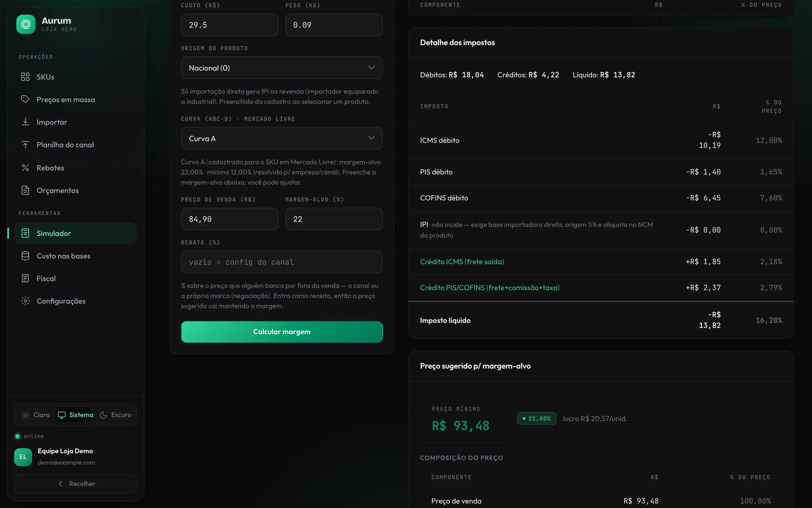812x508 pixels.
Task: Go to Preços em massa
Action: pos(76,99)
